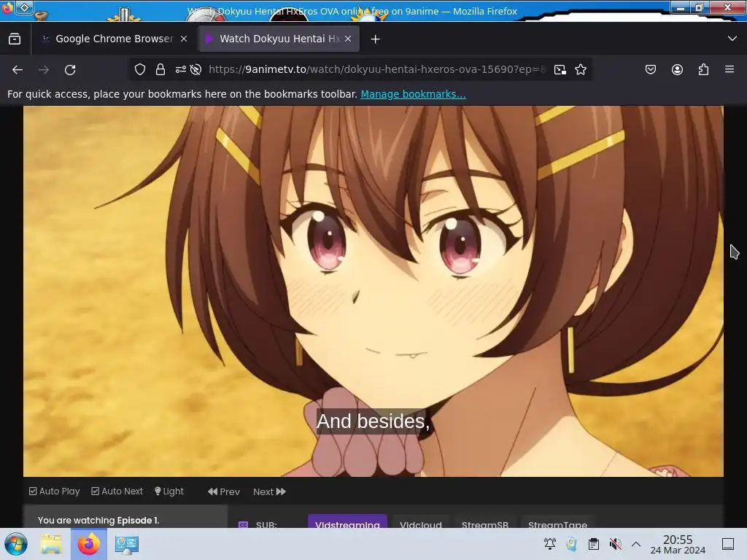Expand the list all tabs chevron

[732, 39]
